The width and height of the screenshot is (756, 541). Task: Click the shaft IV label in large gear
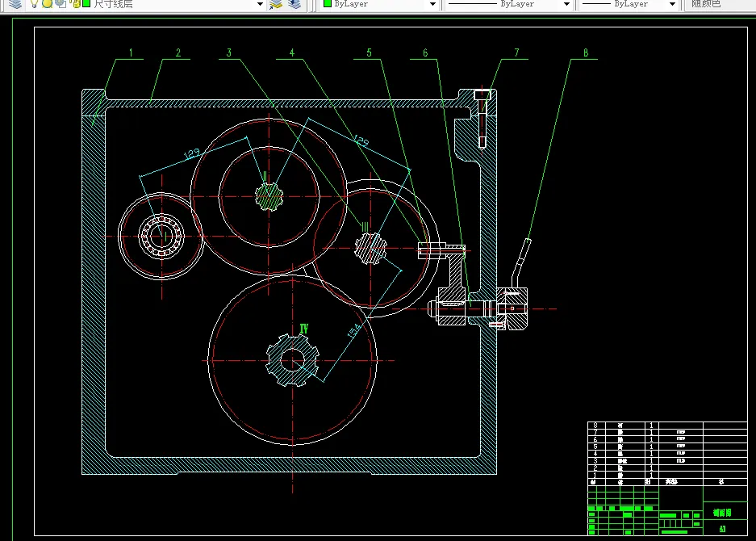tap(304, 329)
